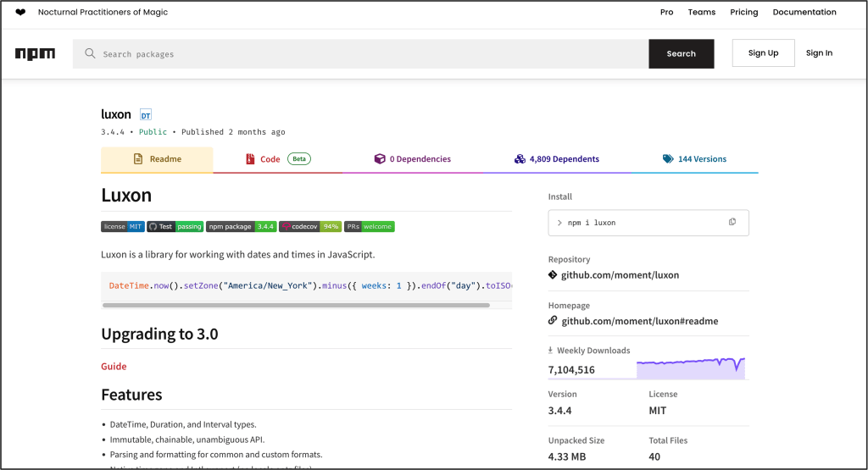Click the Total Files value 40
The image size is (868, 470).
point(654,456)
